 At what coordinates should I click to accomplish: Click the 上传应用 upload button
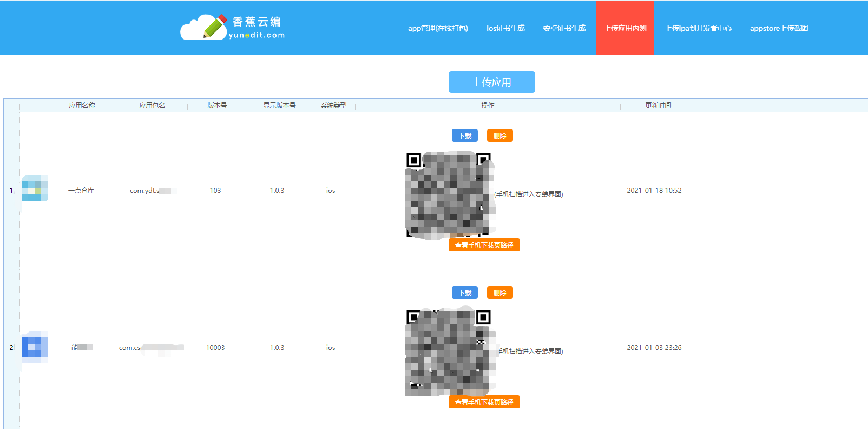pos(492,82)
